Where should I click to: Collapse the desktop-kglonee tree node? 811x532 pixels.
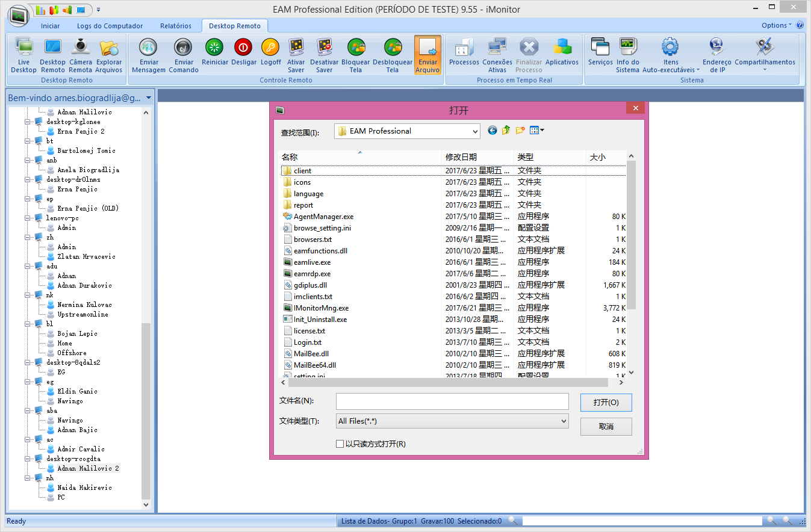28,122
